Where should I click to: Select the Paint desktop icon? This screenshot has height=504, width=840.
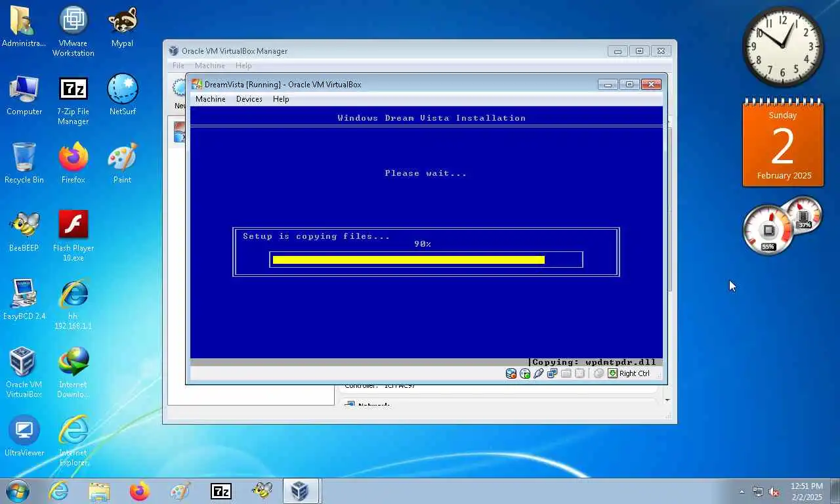click(122, 164)
